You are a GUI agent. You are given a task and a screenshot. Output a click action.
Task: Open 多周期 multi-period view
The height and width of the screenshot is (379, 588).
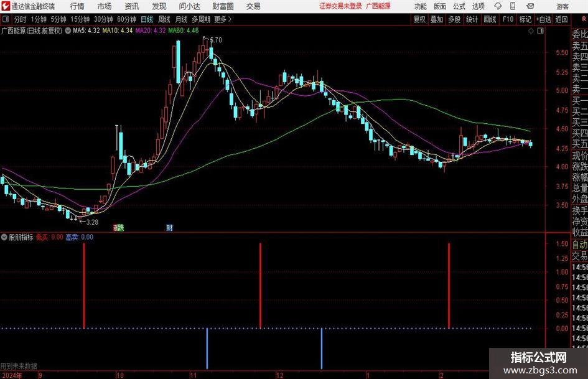click(x=201, y=19)
